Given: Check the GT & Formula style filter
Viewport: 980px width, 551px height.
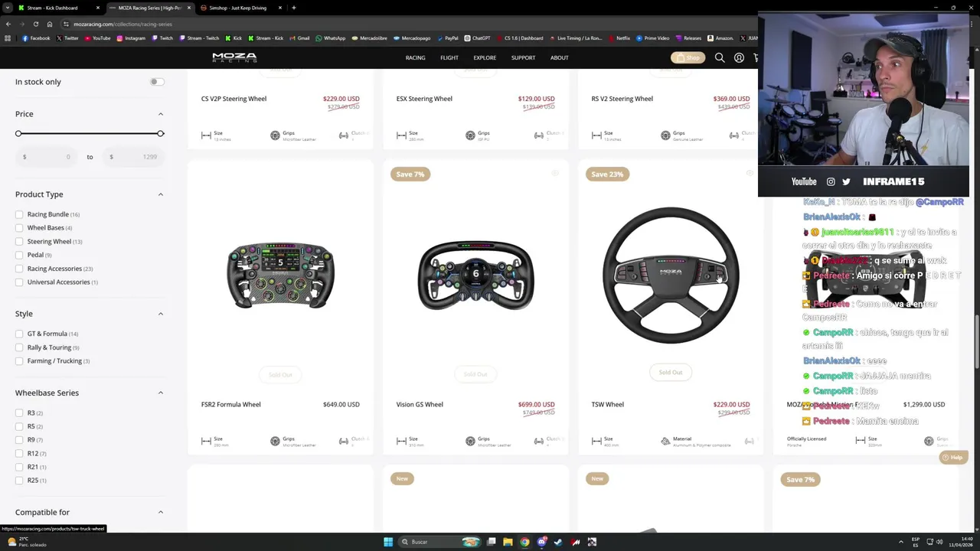Looking at the screenshot, I should click(19, 334).
